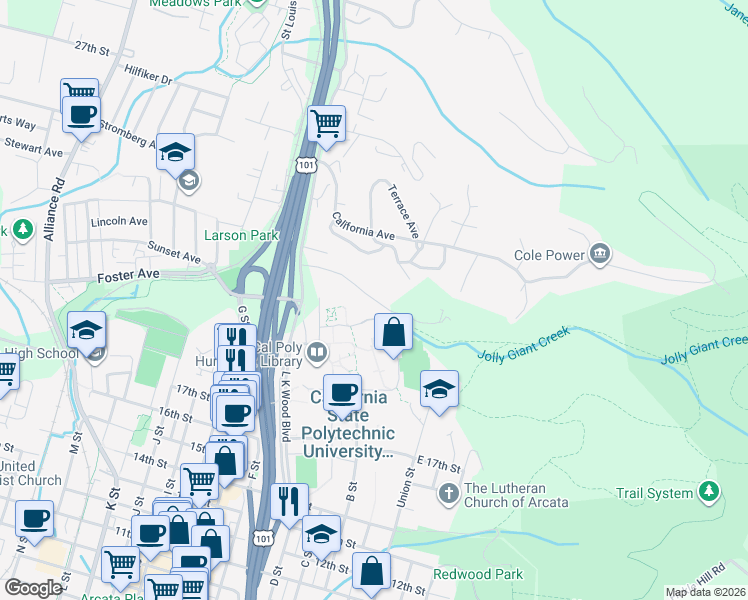Select the Trail System label text
Viewport: 748px width, 600px height.
654,493
